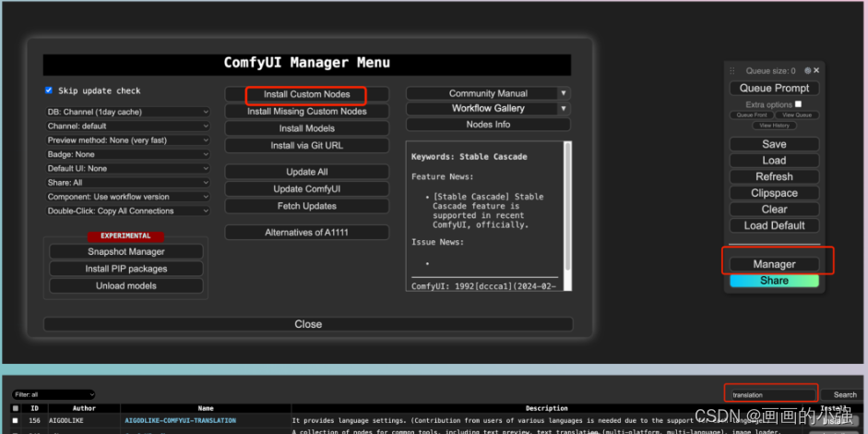Image resolution: width=868 pixels, height=434 pixels.
Task: Close the ComfyUI Manager Menu
Action: 308,324
